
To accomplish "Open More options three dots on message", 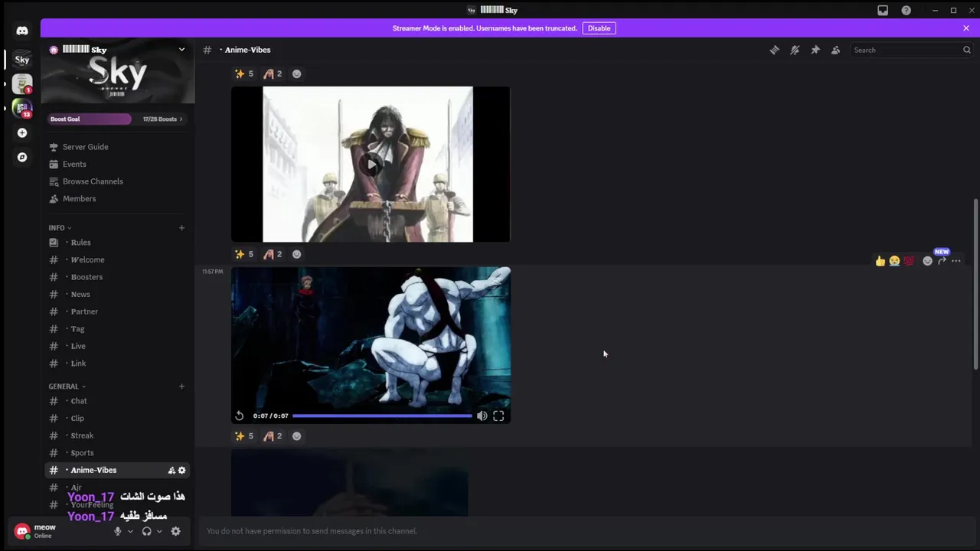I will coord(956,261).
